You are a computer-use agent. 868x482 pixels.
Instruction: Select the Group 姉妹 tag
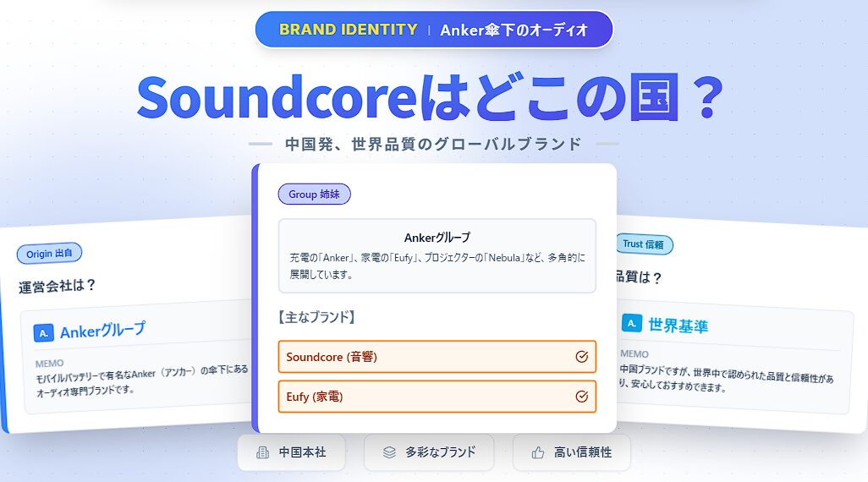pos(314,194)
